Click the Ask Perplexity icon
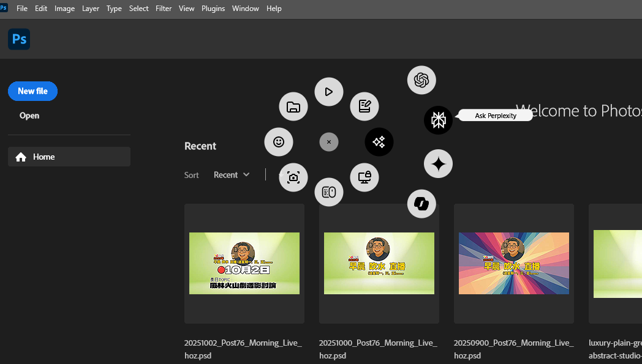The height and width of the screenshot is (364, 642). pos(438,120)
